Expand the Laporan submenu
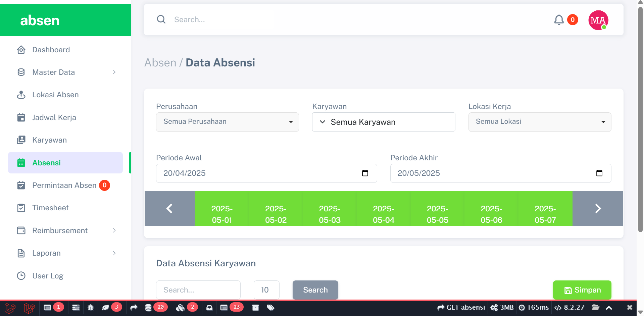 coord(114,253)
